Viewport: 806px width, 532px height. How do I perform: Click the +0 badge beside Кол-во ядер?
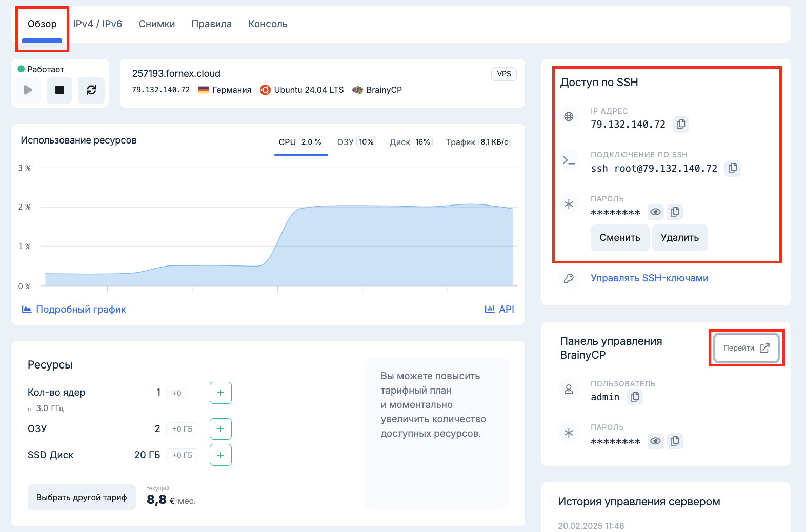[177, 393]
